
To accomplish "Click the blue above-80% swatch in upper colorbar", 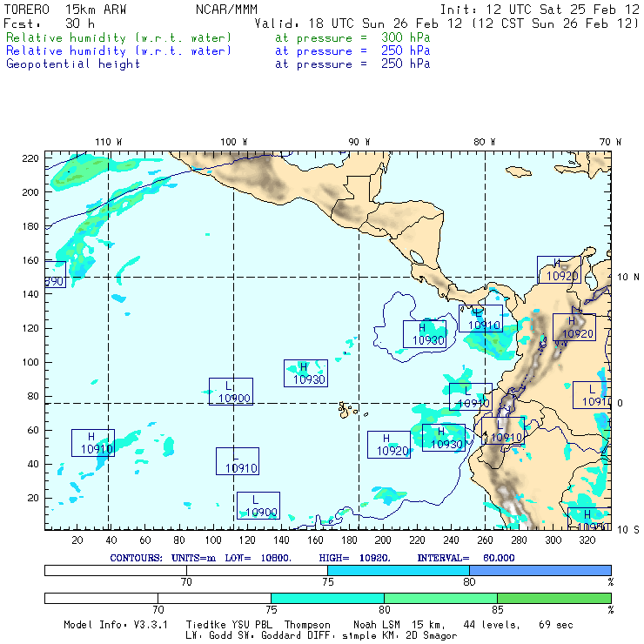I will pos(540,570).
